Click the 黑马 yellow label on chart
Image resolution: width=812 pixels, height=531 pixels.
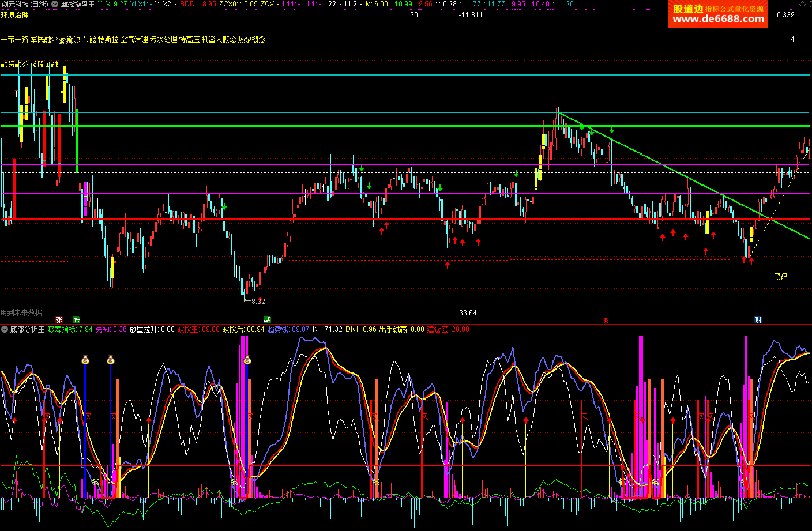780,277
